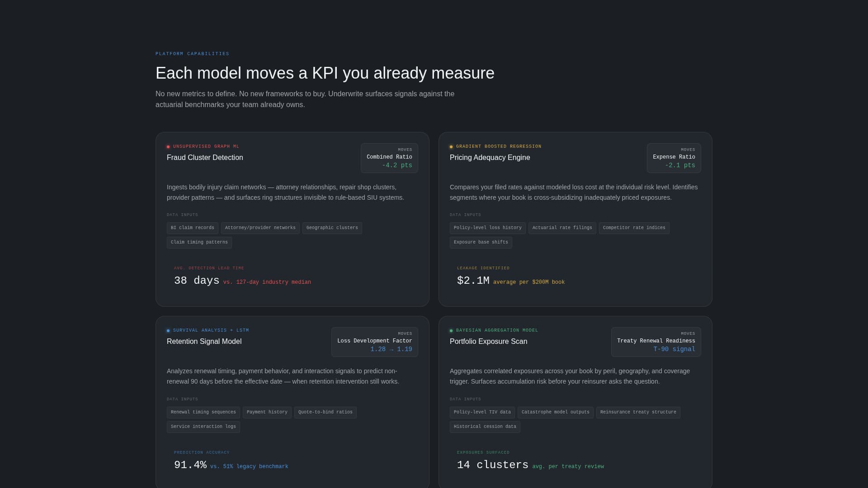Select the Combined Ratio KPI badge

(389, 158)
